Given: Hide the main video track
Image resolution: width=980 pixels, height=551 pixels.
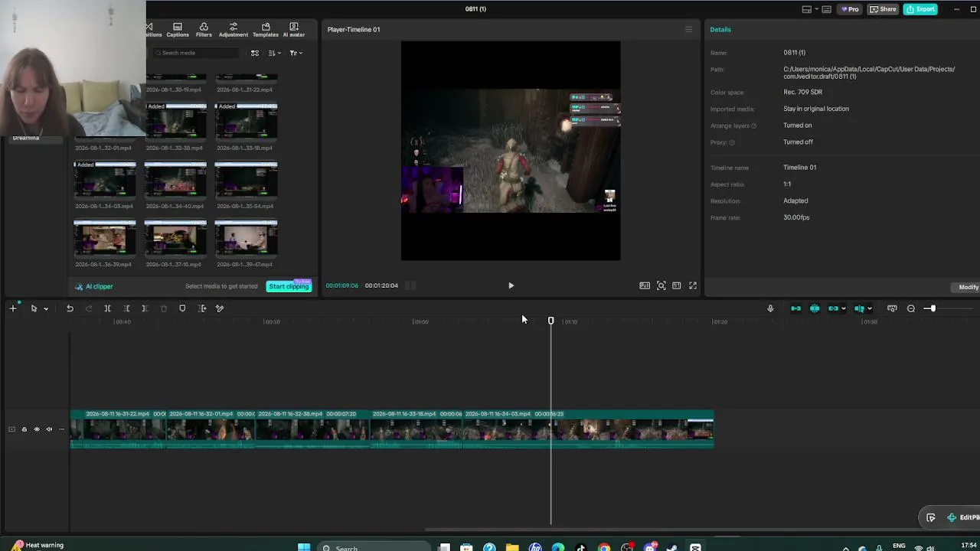Looking at the screenshot, I should (37, 429).
